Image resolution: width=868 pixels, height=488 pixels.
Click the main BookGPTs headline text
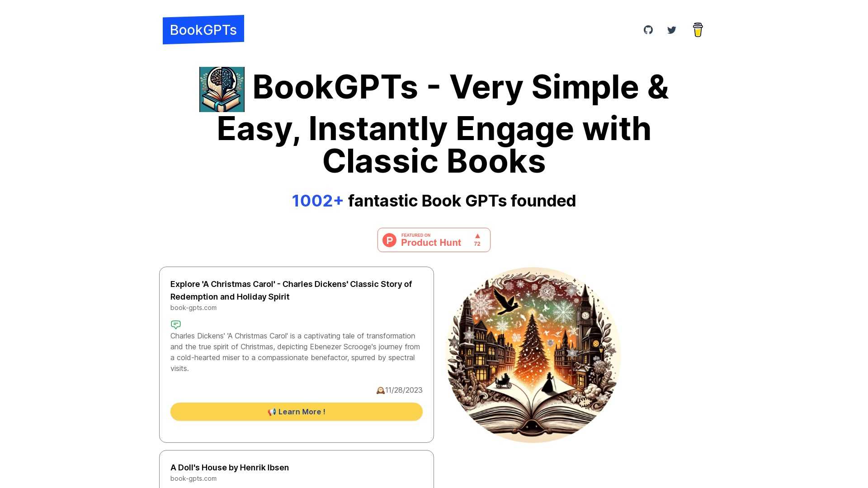(434, 123)
